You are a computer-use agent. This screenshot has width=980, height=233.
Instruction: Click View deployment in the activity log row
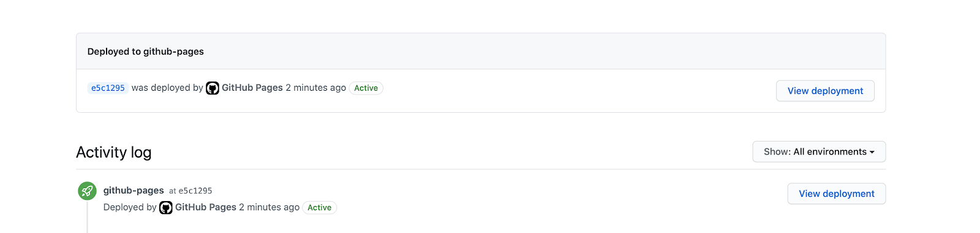point(837,194)
